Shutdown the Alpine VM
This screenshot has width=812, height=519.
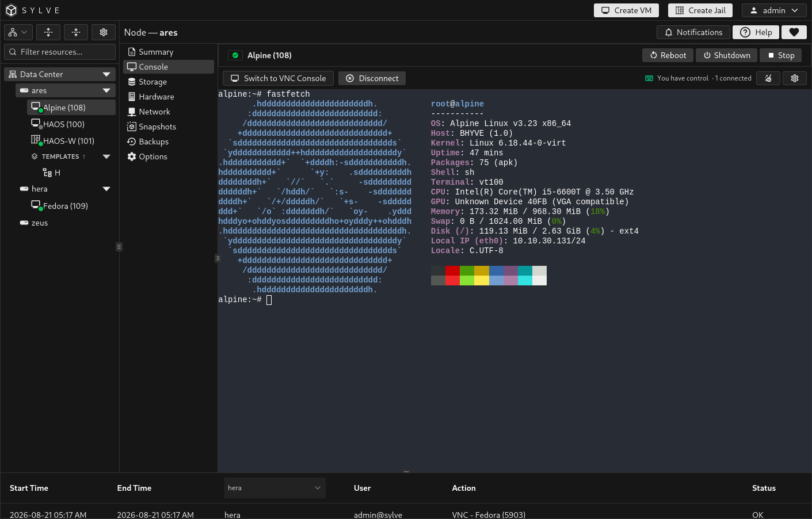click(x=727, y=55)
